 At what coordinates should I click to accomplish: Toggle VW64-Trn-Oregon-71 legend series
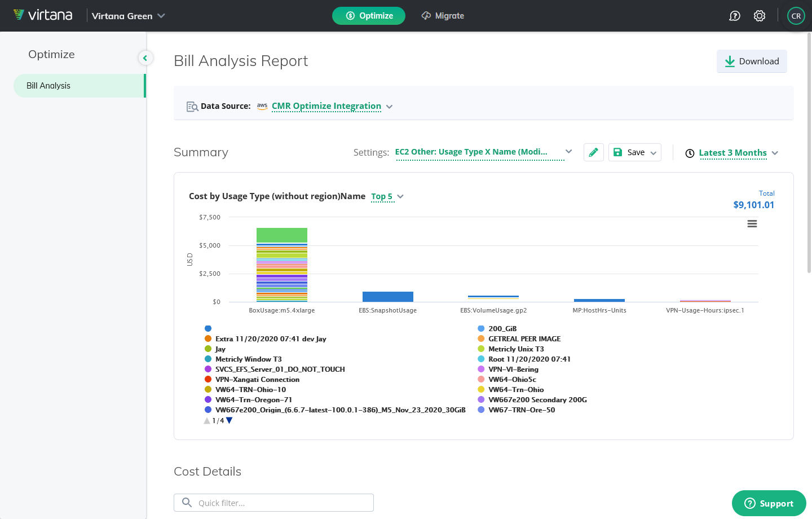click(x=248, y=400)
